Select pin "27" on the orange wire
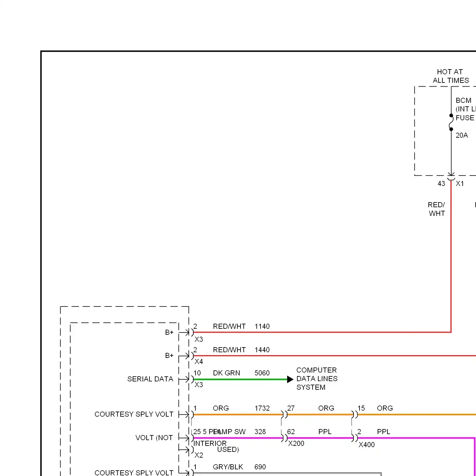Screen dimensions: 476x476 [291, 408]
